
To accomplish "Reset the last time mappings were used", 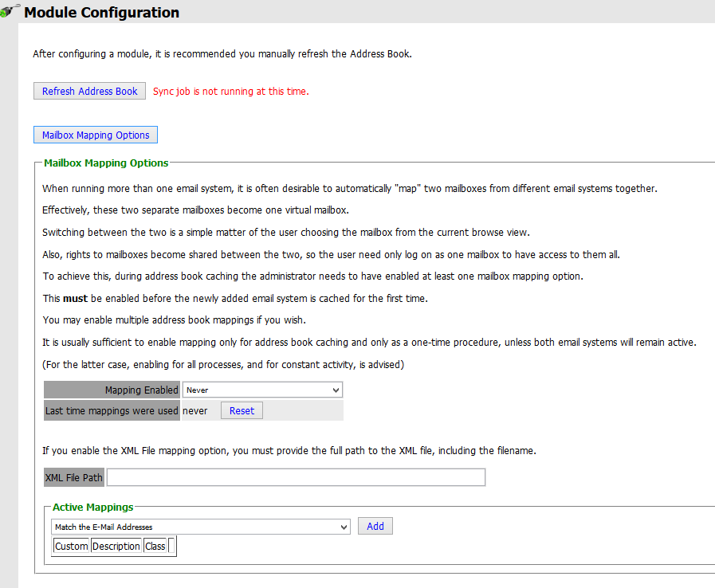I will (242, 410).
